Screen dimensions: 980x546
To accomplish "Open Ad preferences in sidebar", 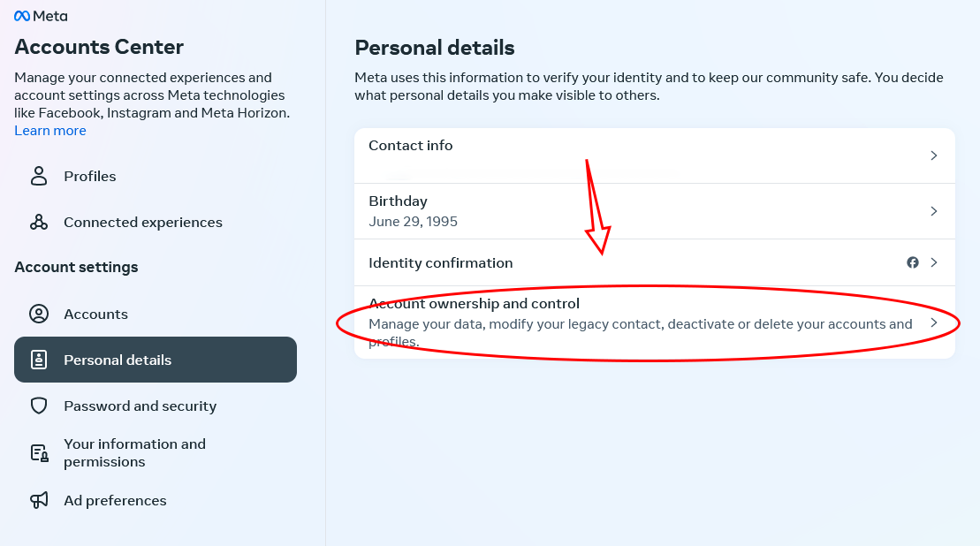I will coord(115,501).
